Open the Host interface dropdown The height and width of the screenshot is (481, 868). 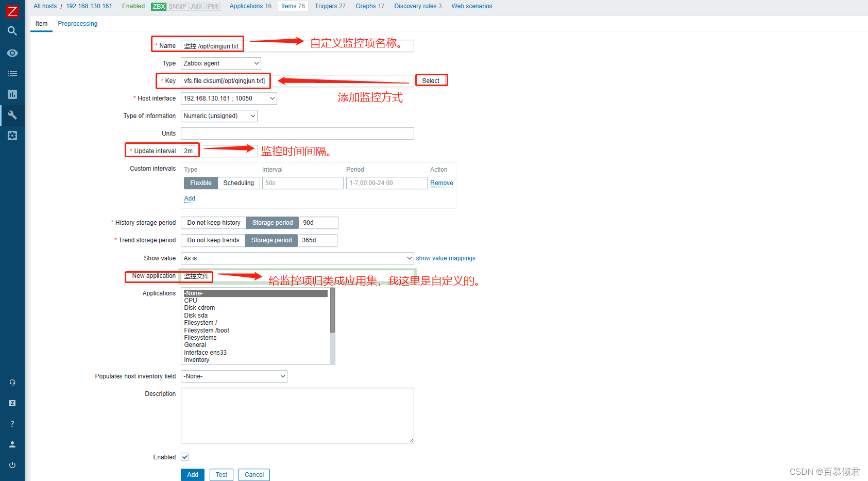(x=229, y=98)
